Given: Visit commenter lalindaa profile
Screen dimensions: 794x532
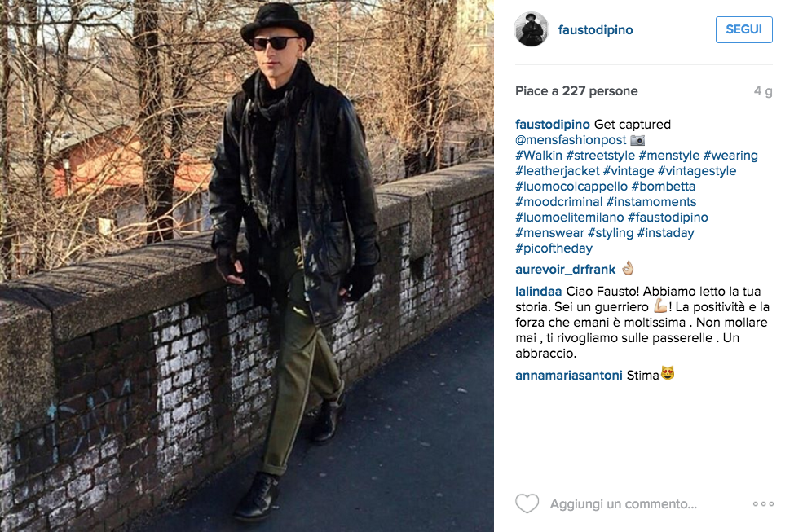Looking at the screenshot, I should pos(538,292).
